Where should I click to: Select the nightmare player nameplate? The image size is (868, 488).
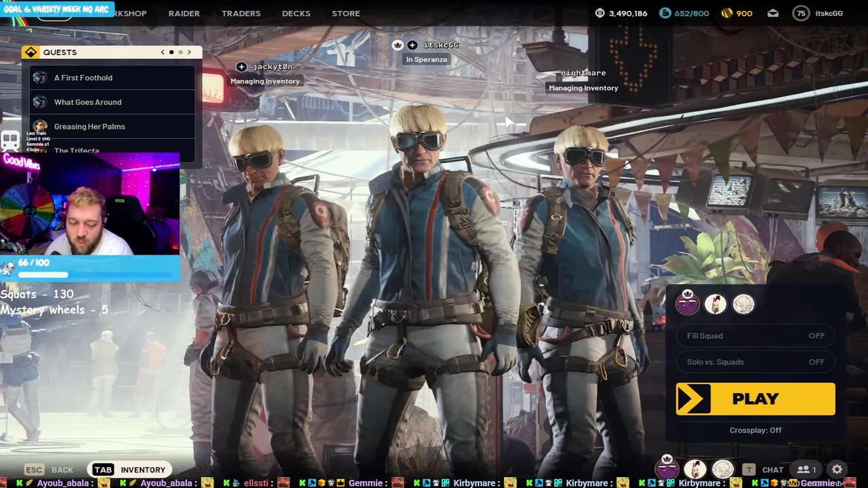pos(583,73)
